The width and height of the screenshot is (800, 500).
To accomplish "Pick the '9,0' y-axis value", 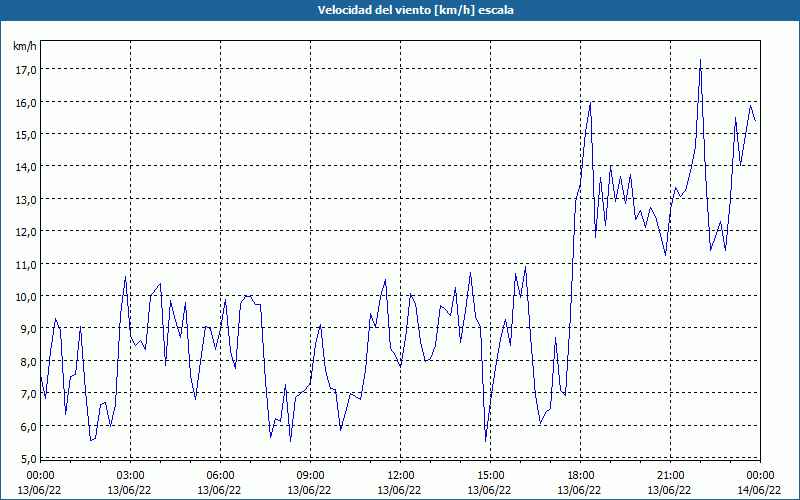I will click(x=28, y=329).
